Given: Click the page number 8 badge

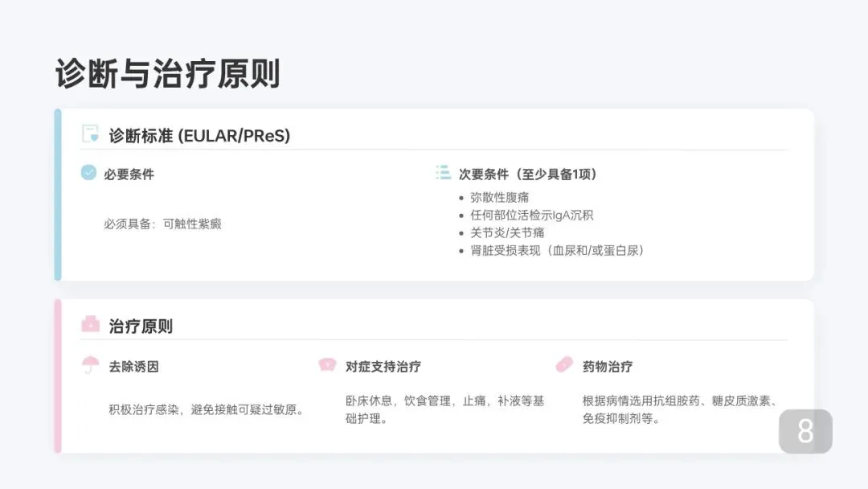Looking at the screenshot, I should pyautogui.click(x=805, y=431).
